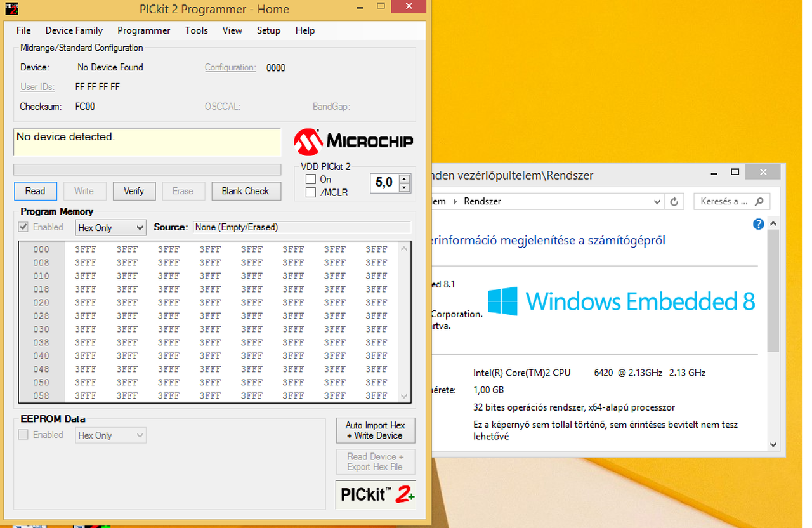Click the Rendszer window vertical scrollbar thumb
Screen dimensions: 812x528
tap(773, 291)
